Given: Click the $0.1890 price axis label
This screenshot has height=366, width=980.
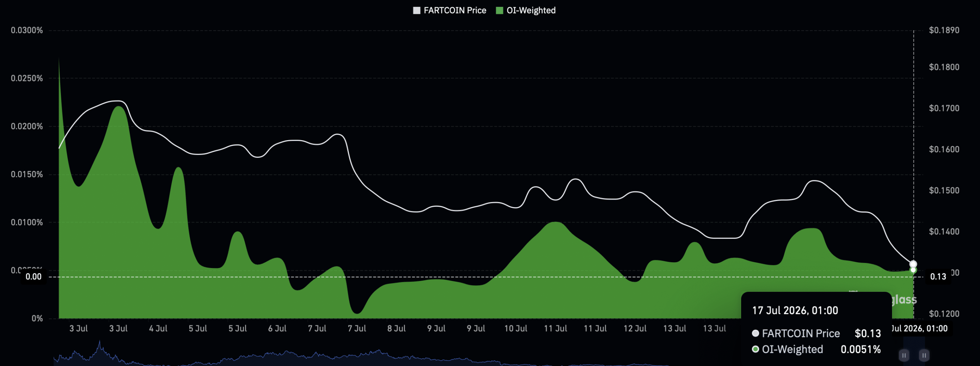Looking at the screenshot, I should pyautogui.click(x=944, y=30).
